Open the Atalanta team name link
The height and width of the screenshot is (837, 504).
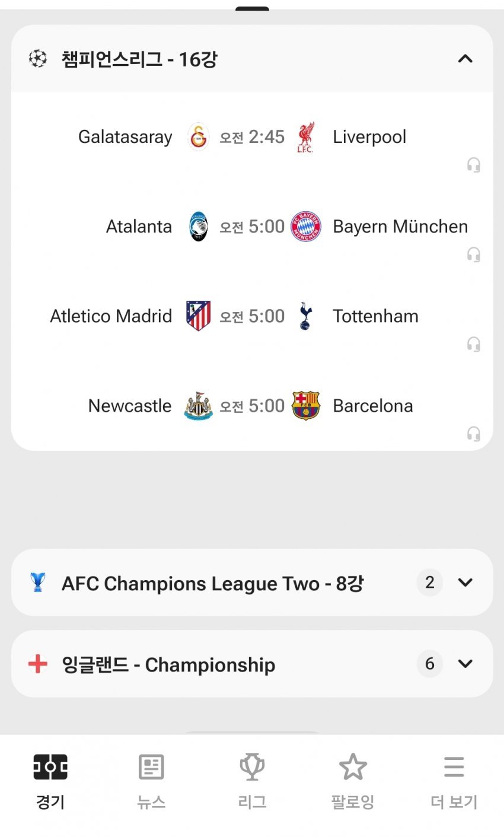139,227
